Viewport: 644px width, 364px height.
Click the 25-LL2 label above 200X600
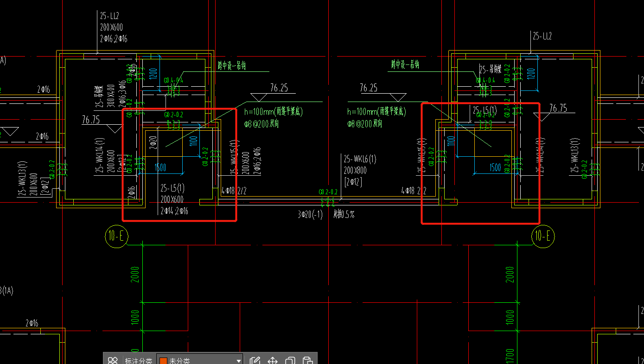(109, 16)
